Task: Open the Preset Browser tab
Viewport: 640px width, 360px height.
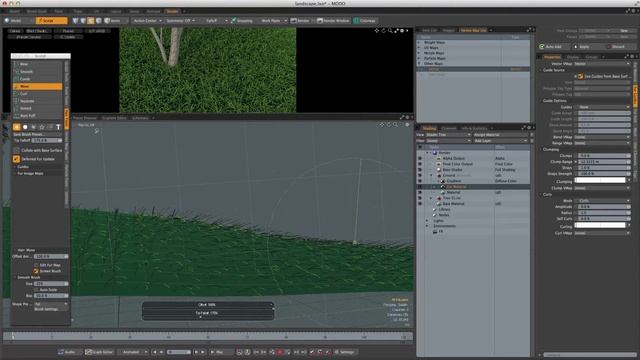Action: (x=85, y=118)
